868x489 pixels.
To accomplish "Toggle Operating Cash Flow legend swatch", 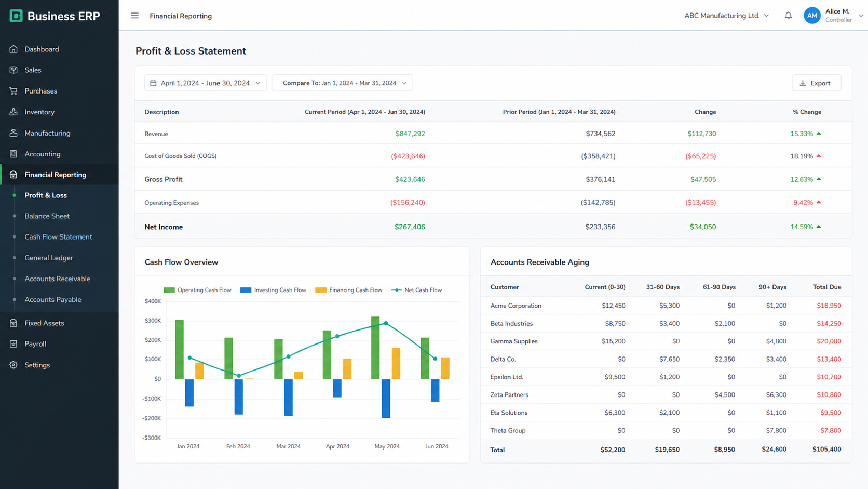I will coord(169,290).
